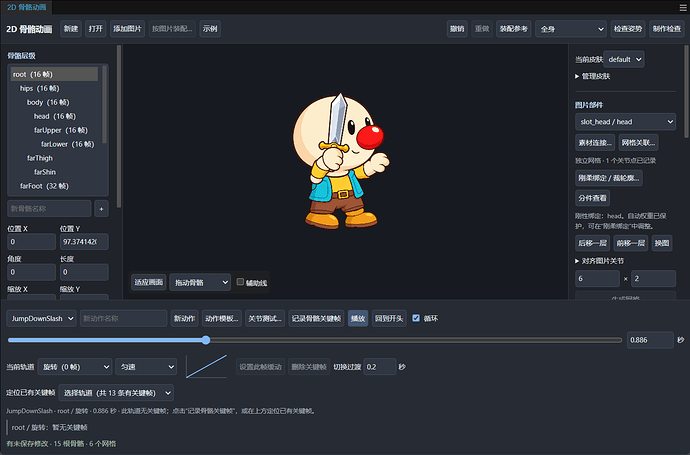This screenshot has width=690, height=455.
Task: Click the 新动作 button
Action: pos(184,319)
